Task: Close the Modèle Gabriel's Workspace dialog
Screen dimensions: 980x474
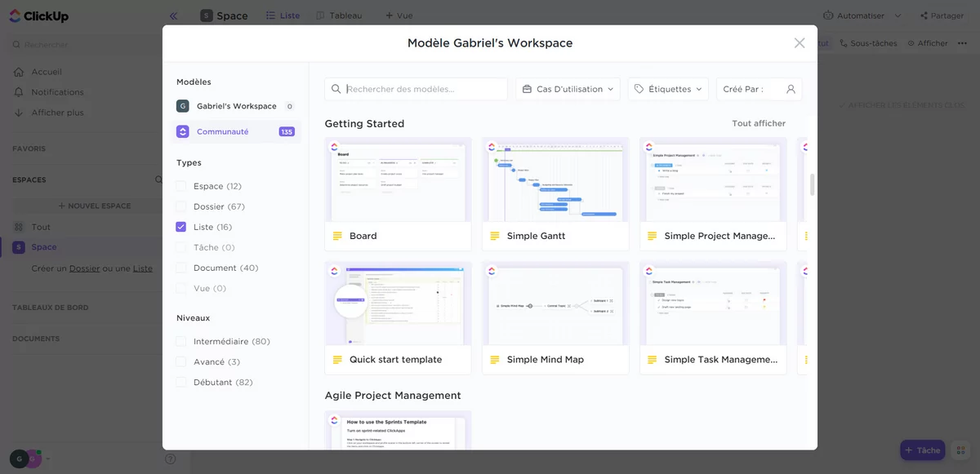Action: (x=800, y=43)
